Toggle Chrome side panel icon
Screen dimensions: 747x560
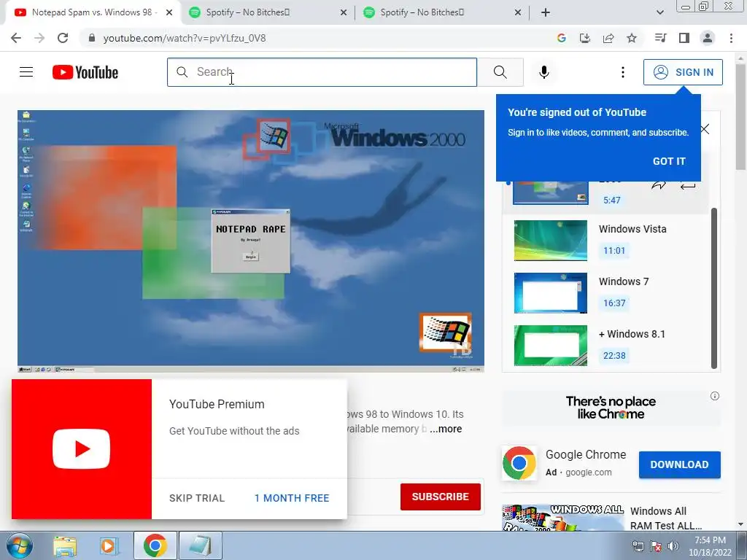(684, 38)
